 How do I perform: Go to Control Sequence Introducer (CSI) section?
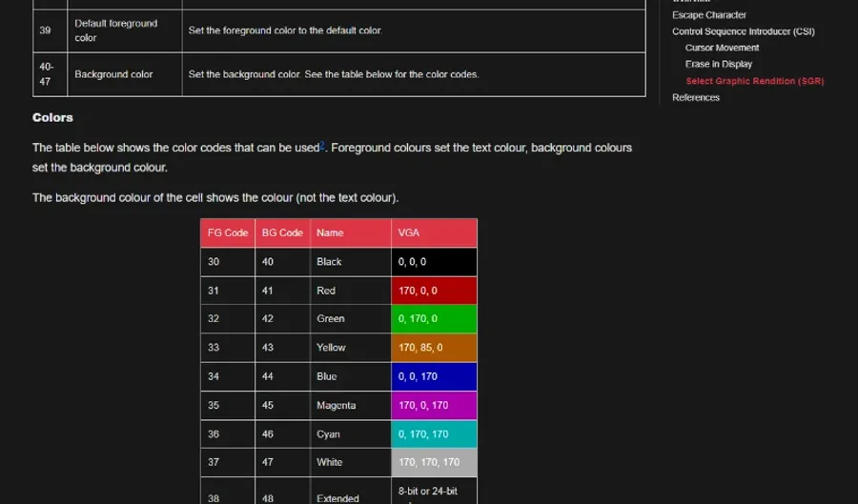coord(743,31)
